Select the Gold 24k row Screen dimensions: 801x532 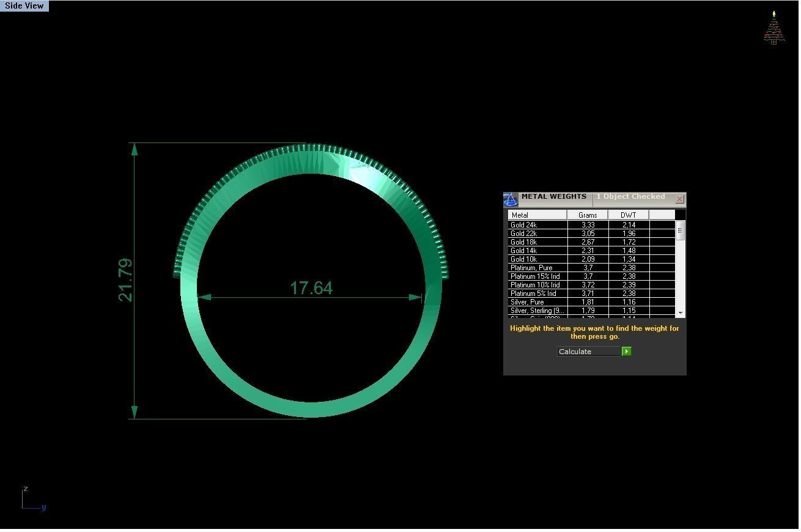pyautogui.click(x=591, y=225)
